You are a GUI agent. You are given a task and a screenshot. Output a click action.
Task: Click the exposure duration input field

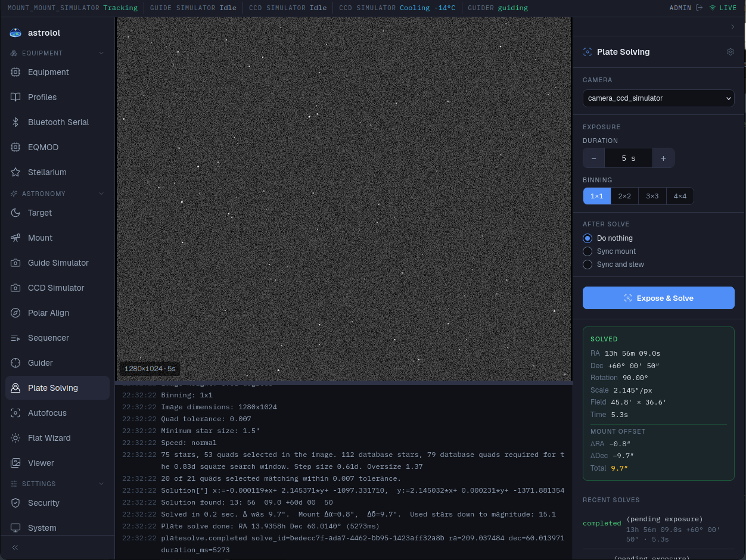[x=629, y=158]
